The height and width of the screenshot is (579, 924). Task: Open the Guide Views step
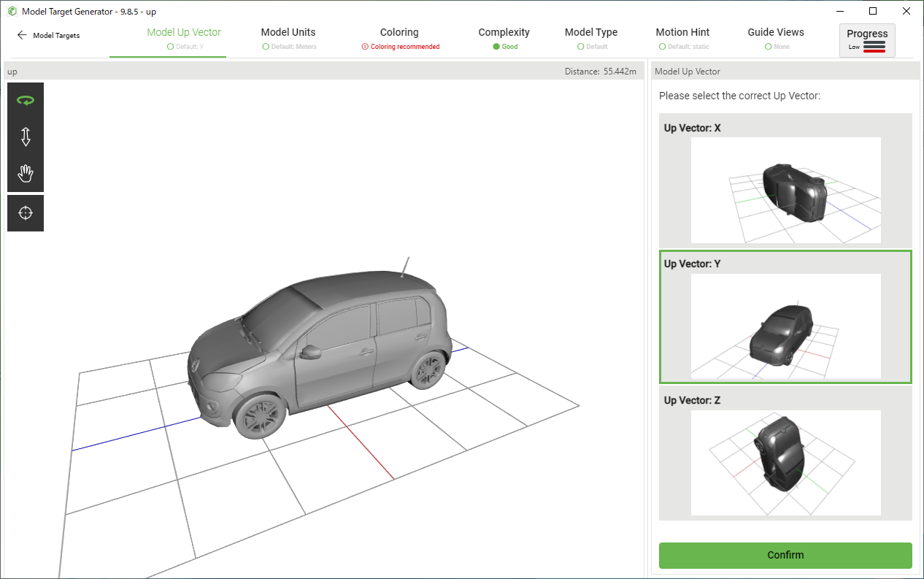[x=776, y=33]
